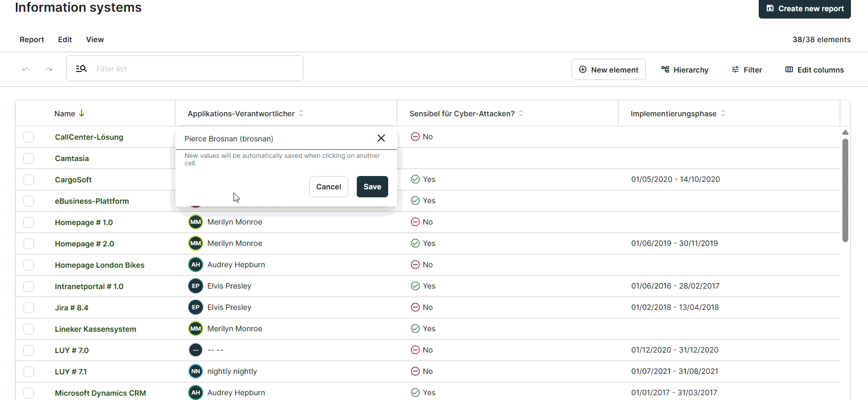Image resolution: width=868 pixels, height=400 pixels.
Task: Click AH avatar in Microsoft Dynamics CRM row
Action: (x=196, y=393)
